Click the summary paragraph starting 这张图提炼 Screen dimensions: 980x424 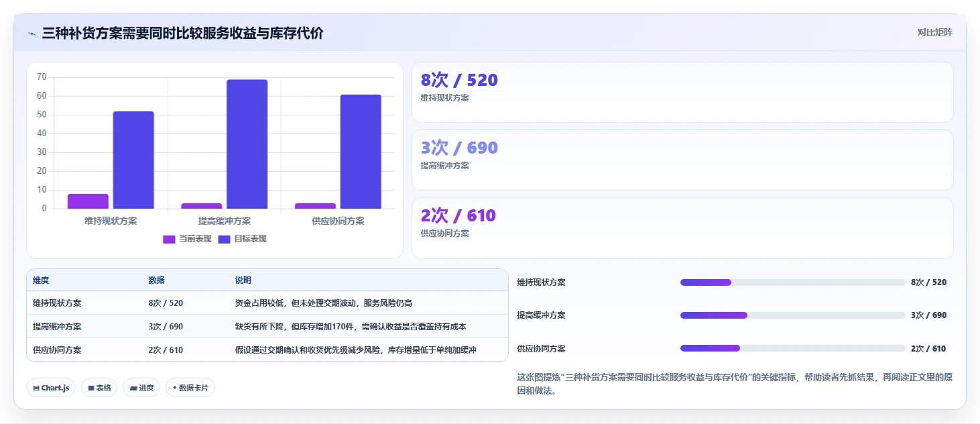pos(735,384)
